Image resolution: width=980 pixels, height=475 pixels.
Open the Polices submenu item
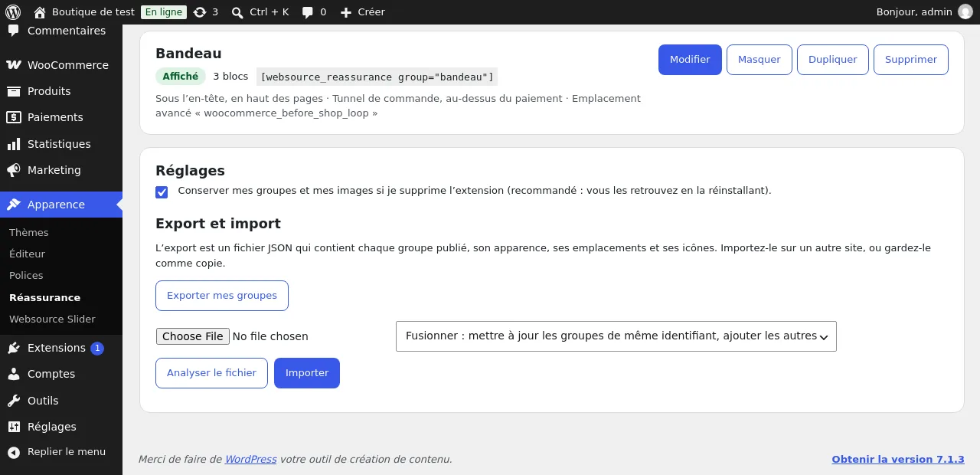[26, 275]
